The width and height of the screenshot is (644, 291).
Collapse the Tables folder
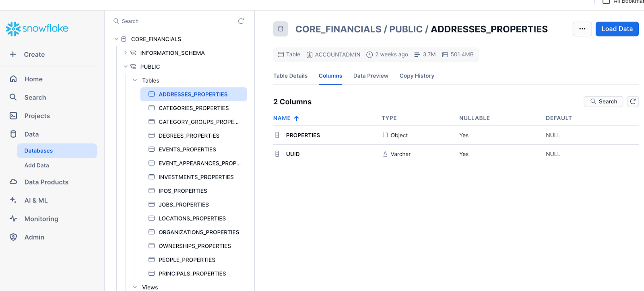pos(135,80)
